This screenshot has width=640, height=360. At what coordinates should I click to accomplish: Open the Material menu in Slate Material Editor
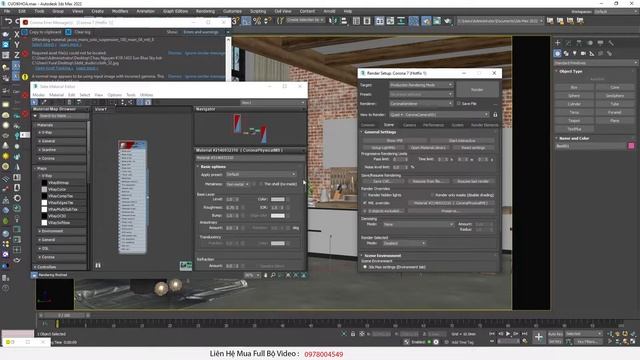56,95
